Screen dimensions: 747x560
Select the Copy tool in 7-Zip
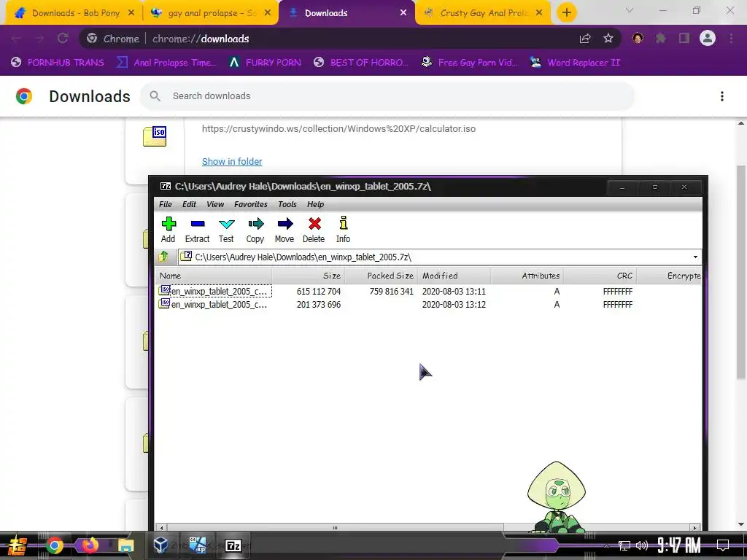(255, 230)
